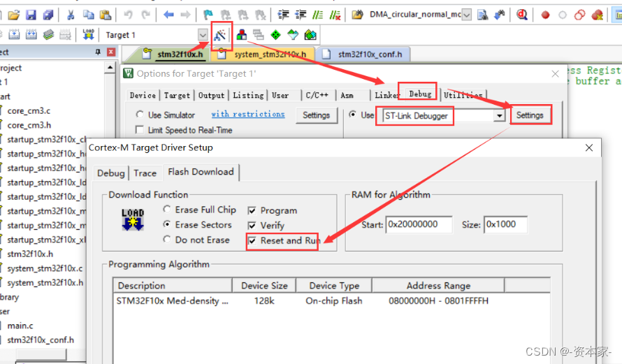Insert a breakpoint using the red dot icon

coord(545,15)
